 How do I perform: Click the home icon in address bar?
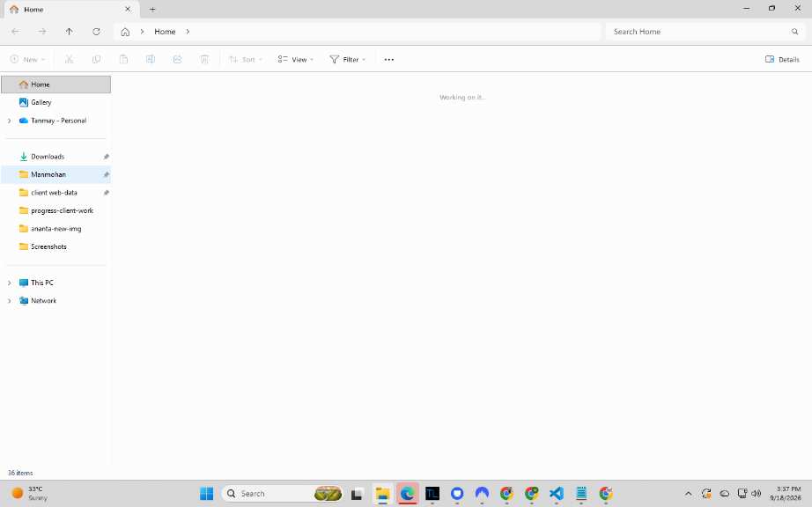125,32
